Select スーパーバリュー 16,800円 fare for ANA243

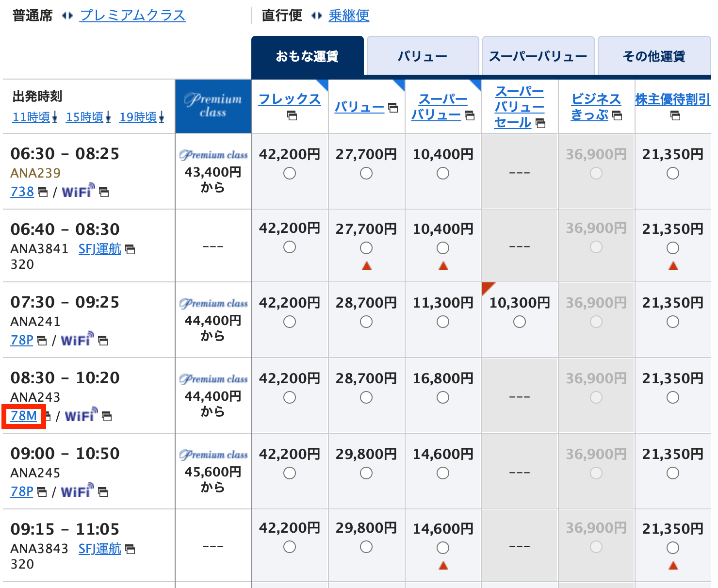point(443,397)
